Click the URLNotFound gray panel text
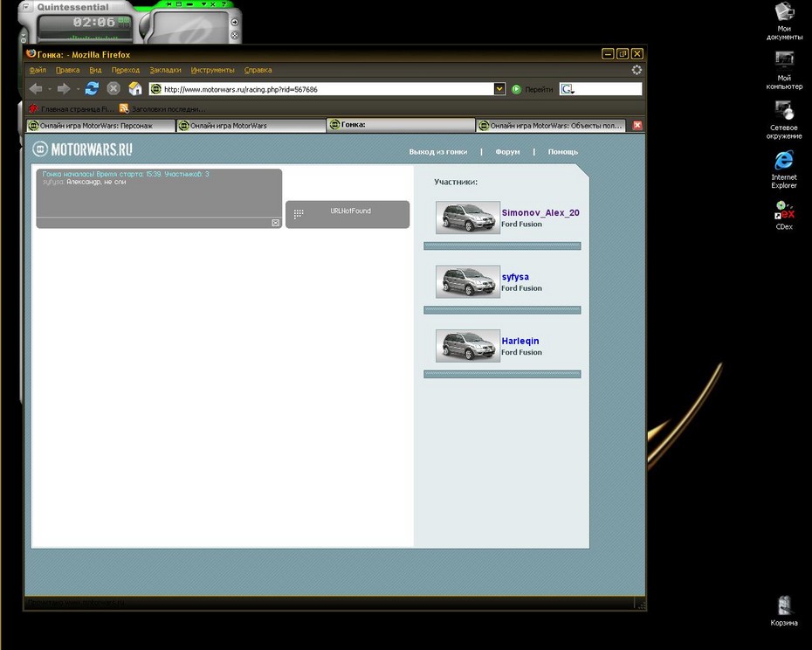Screen dimensions: 812x650 tap(351, 211)
